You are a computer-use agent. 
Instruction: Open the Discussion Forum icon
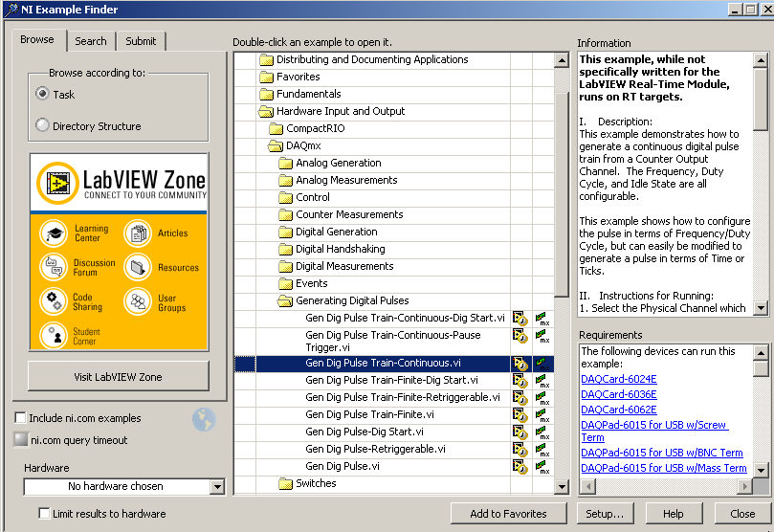coord(54,267)
